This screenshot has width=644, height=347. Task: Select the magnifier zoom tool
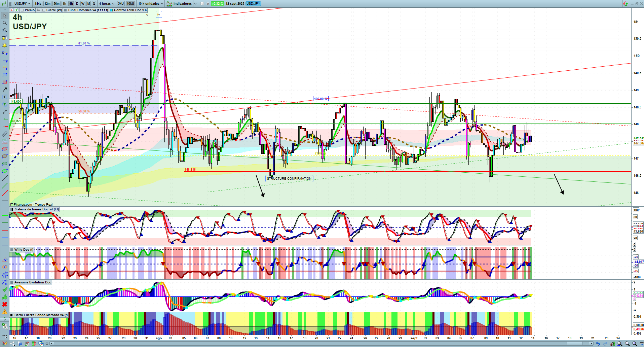5,23
